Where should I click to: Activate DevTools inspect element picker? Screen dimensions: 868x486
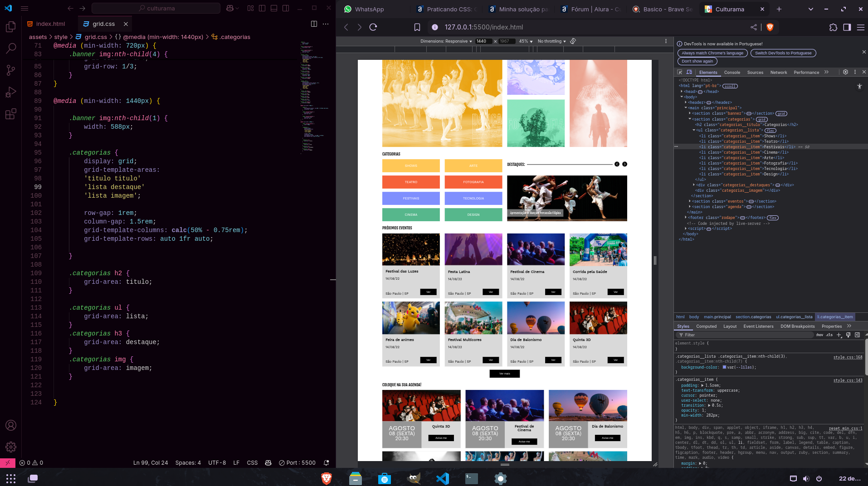[x=680, y=72]
